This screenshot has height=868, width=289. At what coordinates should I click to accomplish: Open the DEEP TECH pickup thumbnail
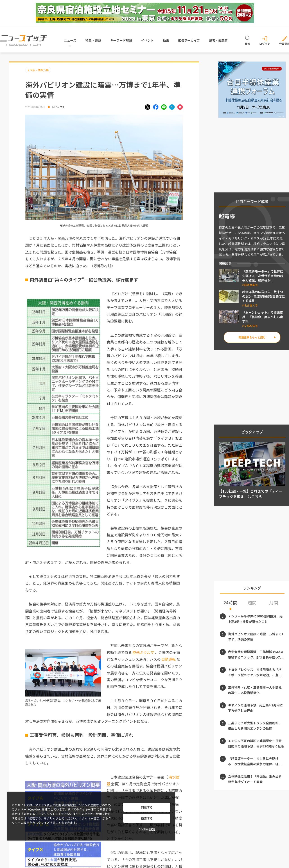pyautogui.click(x=252, y=464)
